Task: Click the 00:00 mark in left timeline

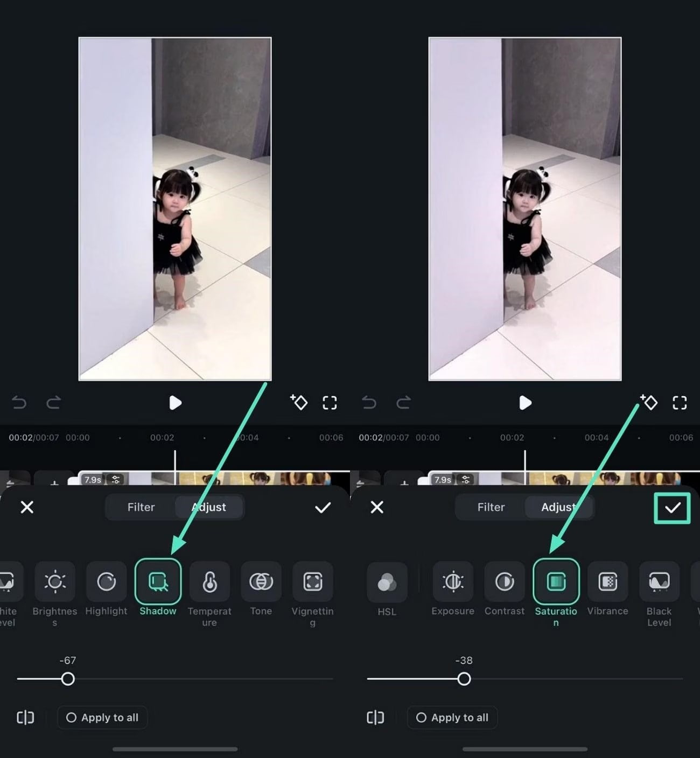Action: [x=78, y=438]
